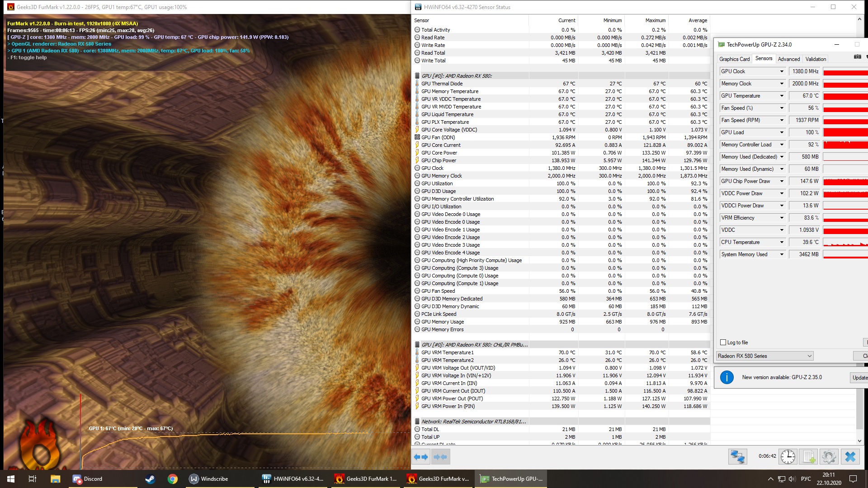Expand the Radeon RX 580 Series device selector
The image size is (868, 488).
(809, 356)
